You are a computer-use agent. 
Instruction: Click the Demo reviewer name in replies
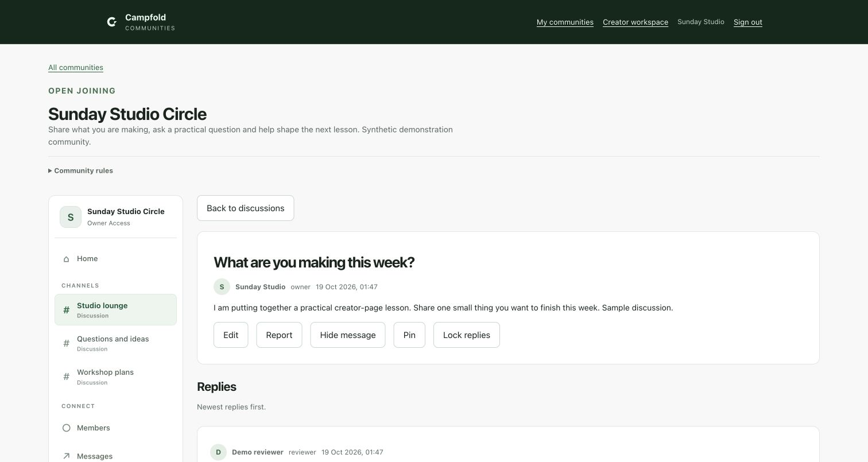tap(257, 452)
